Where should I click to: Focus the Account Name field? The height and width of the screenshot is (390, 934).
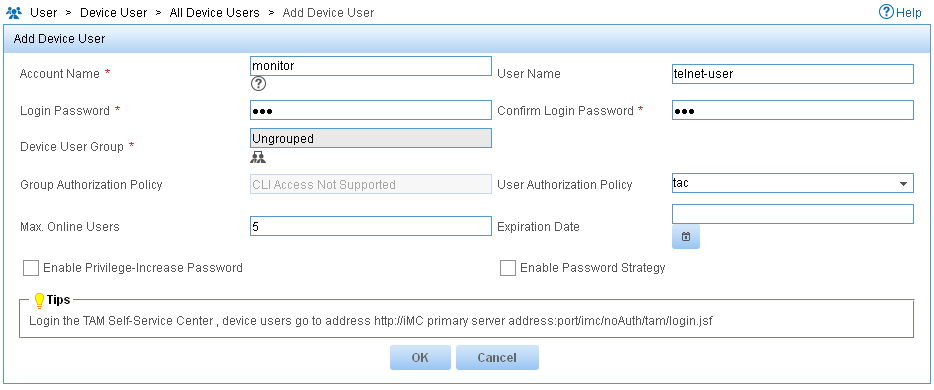pyautogui.click(x=371, y=66)
